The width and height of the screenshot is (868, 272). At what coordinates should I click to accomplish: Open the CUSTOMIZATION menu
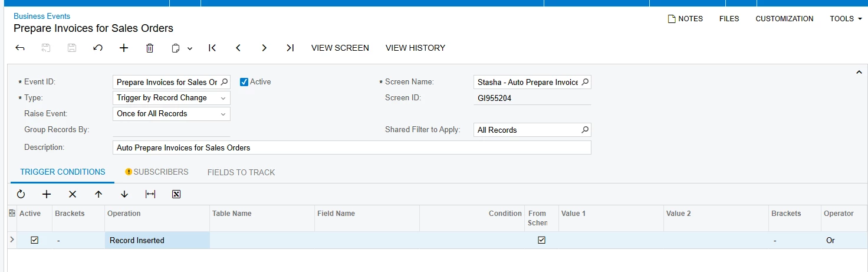click(784, 19)
